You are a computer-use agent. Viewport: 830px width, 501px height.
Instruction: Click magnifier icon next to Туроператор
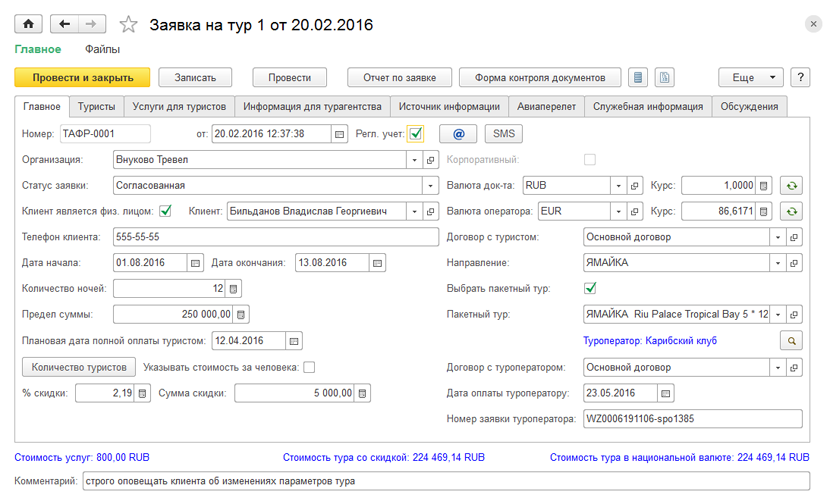792,341
